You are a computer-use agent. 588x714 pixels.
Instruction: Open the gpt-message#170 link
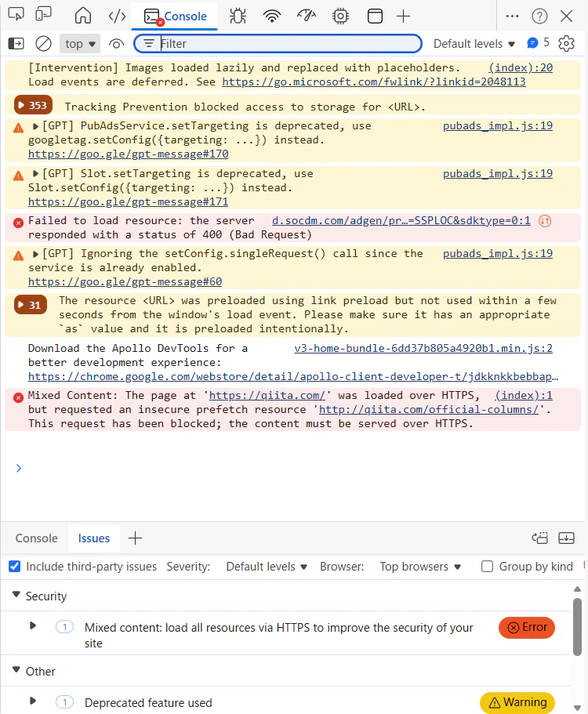(128, 154)
